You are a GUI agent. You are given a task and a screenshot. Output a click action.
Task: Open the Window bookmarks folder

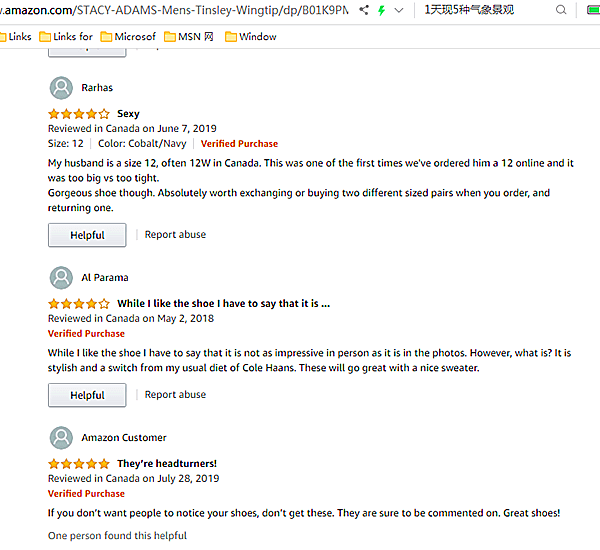[251, 37]
